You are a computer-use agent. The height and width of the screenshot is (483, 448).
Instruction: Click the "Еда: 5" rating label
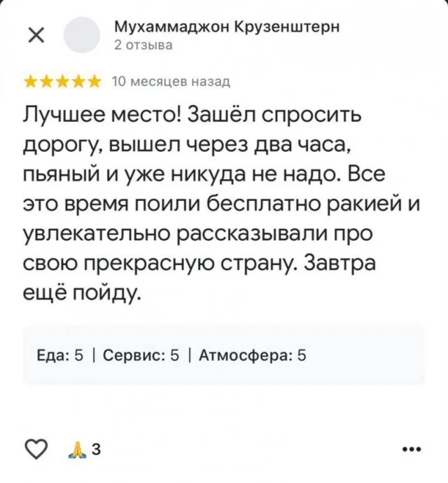click(x=60, y=356)
